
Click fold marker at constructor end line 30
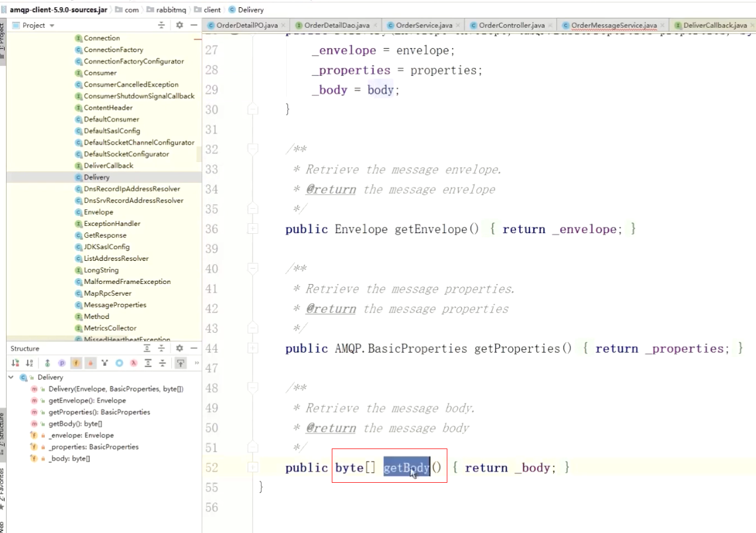tap(252, 110)
